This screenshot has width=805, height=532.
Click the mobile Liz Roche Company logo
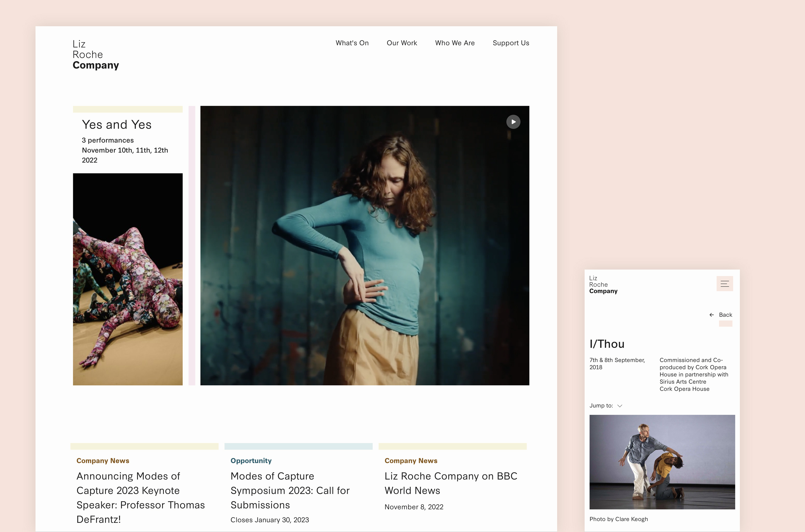click(603, 284)
